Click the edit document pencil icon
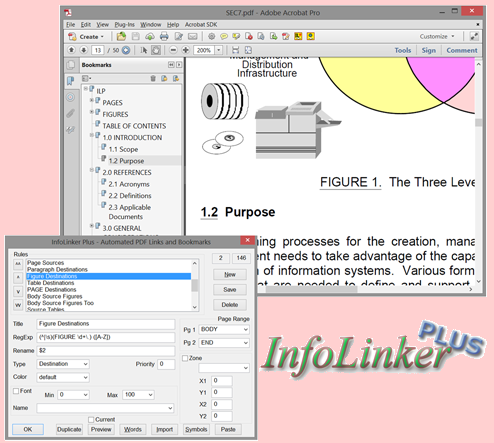The image size is (494, 443). click(x=179, y=36)
